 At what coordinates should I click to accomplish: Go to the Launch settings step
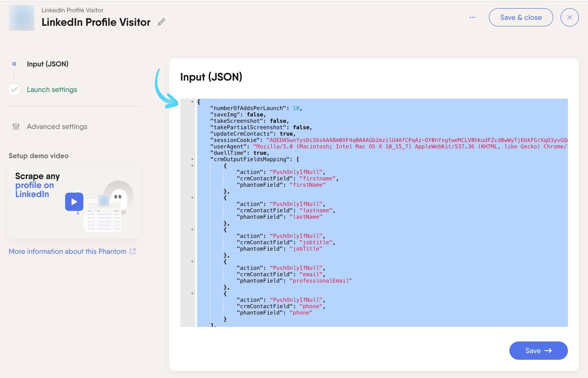52,89
